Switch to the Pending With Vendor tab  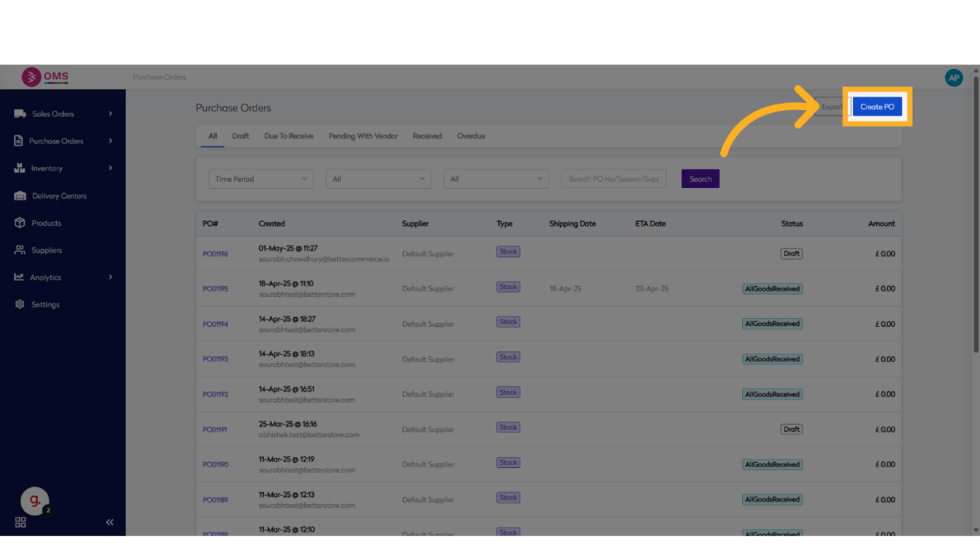(x=363, y=136)
